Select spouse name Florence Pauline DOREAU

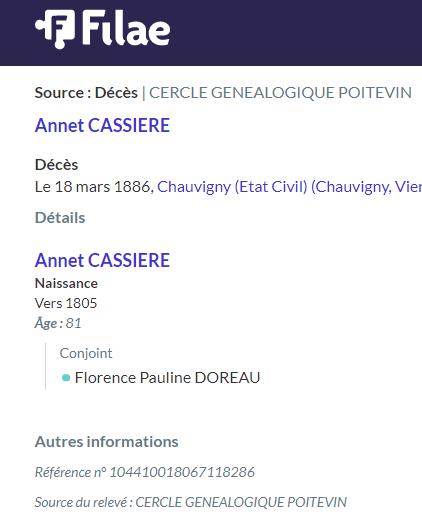click(167, 378)
